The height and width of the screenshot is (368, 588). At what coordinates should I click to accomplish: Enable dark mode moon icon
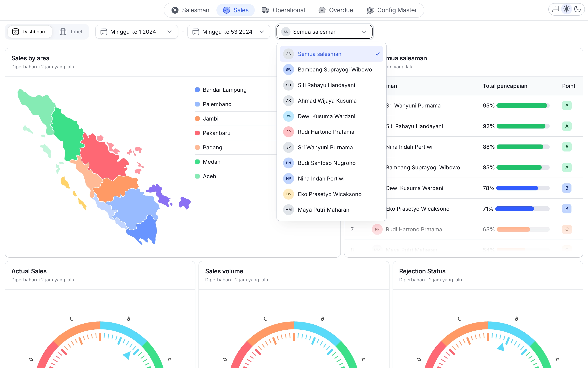click(x=577, y=9)
